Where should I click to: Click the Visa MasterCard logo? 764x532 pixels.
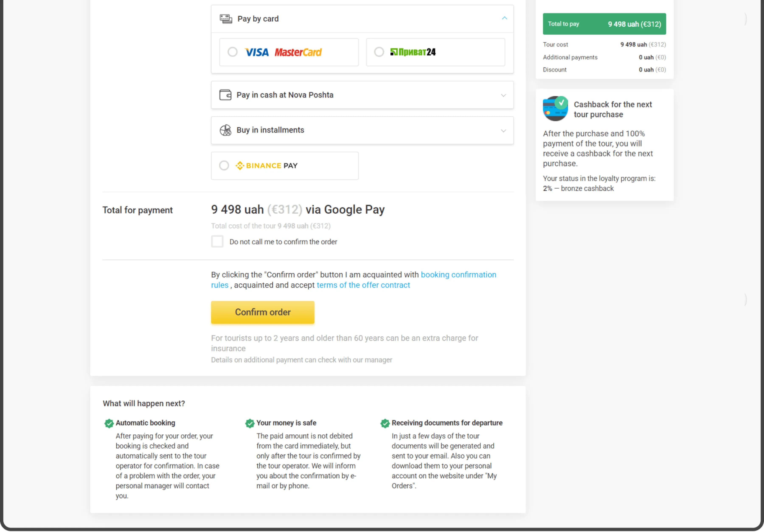coord(283,52)
